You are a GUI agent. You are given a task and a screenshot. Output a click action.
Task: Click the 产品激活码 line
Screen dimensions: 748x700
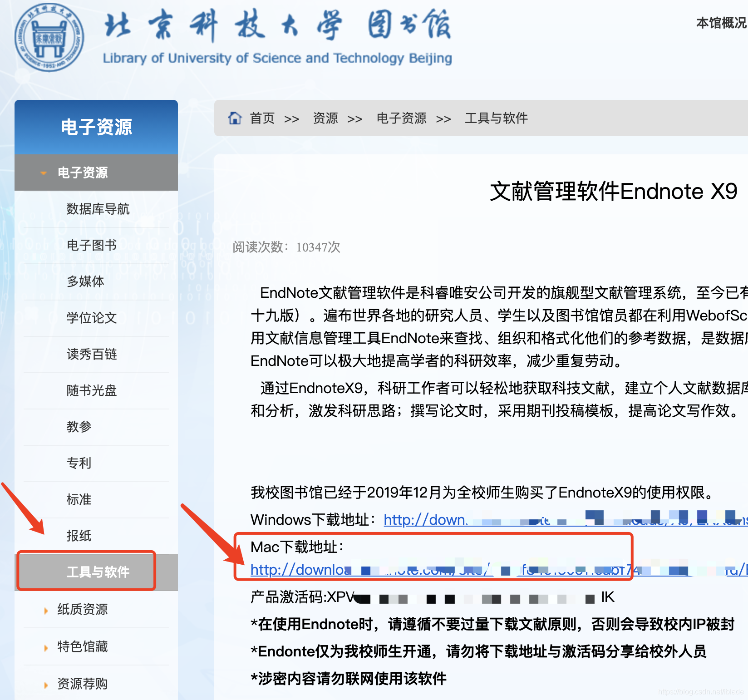pos(433,597)
